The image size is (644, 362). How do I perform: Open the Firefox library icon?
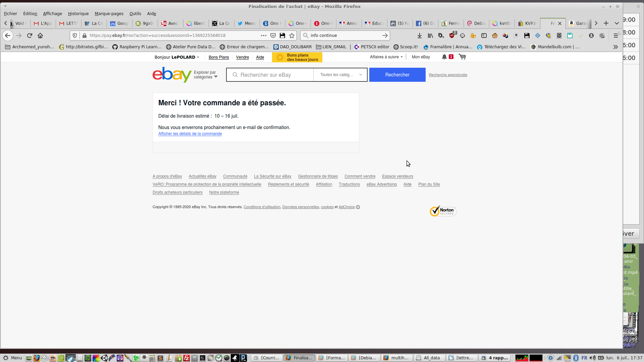pos(430,35)
